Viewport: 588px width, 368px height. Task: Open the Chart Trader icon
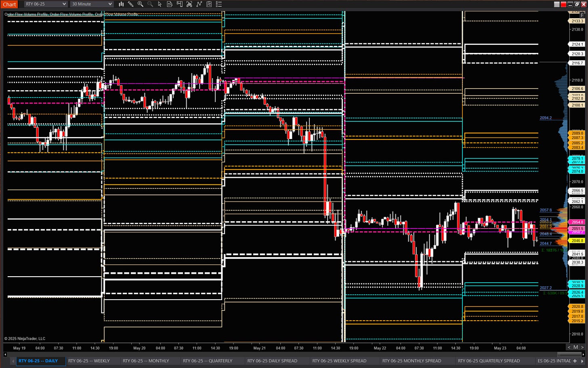pos(179,4)
